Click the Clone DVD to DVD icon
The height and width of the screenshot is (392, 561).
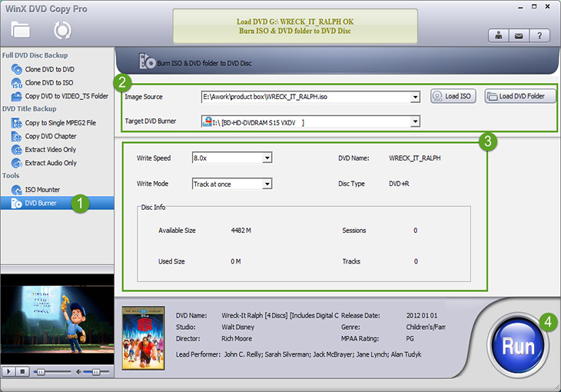point(16,68)
